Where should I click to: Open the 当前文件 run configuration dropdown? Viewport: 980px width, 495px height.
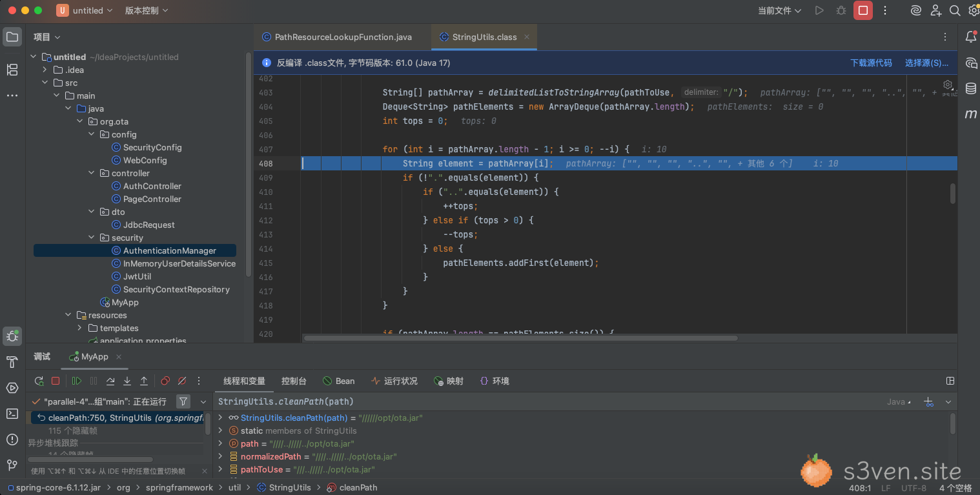pyautogui.click(x=779, y=10)
